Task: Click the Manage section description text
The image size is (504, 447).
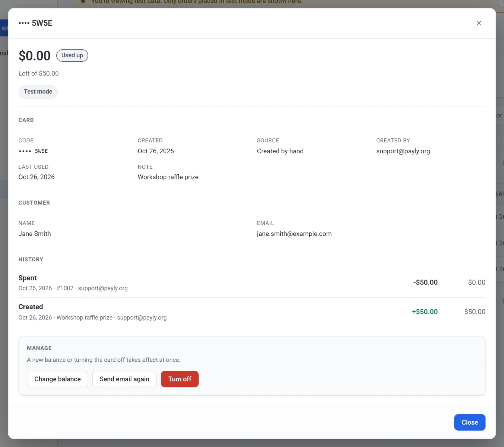Action: click(x=104, y=360)
